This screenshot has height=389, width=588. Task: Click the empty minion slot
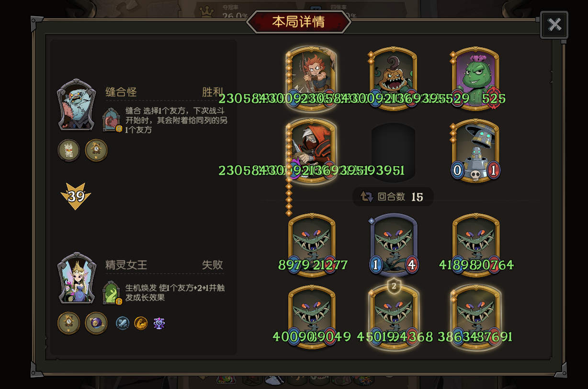(394, 152)
